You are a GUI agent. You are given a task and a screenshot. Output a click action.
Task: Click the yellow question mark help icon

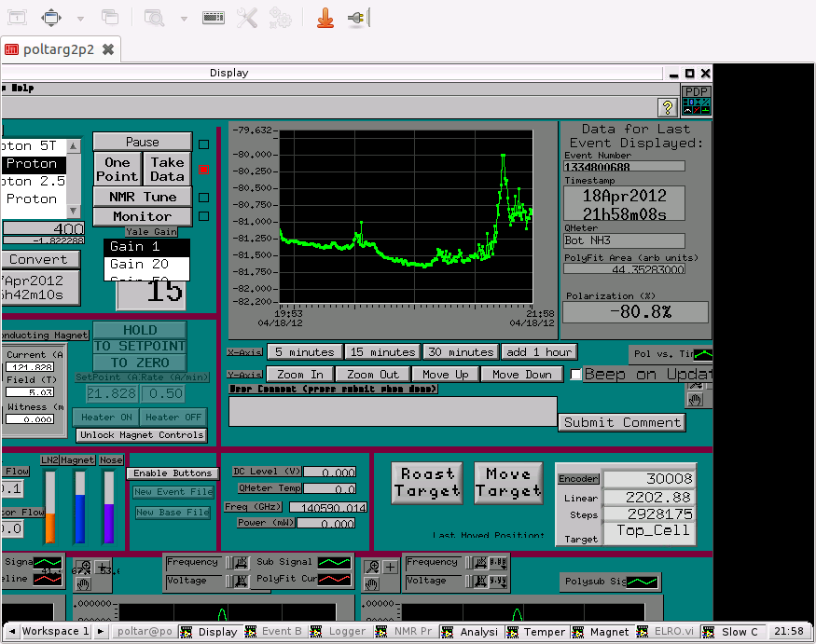(667, 107)
